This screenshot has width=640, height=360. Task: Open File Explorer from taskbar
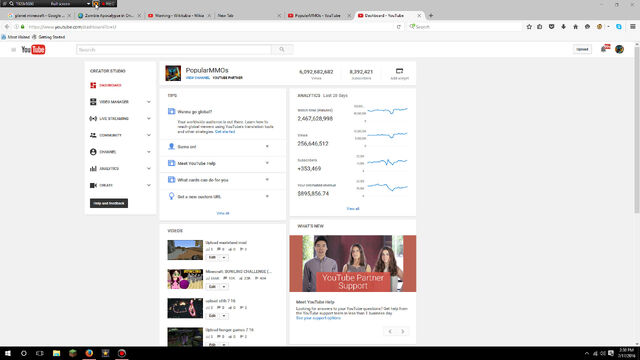click(56, 353)
